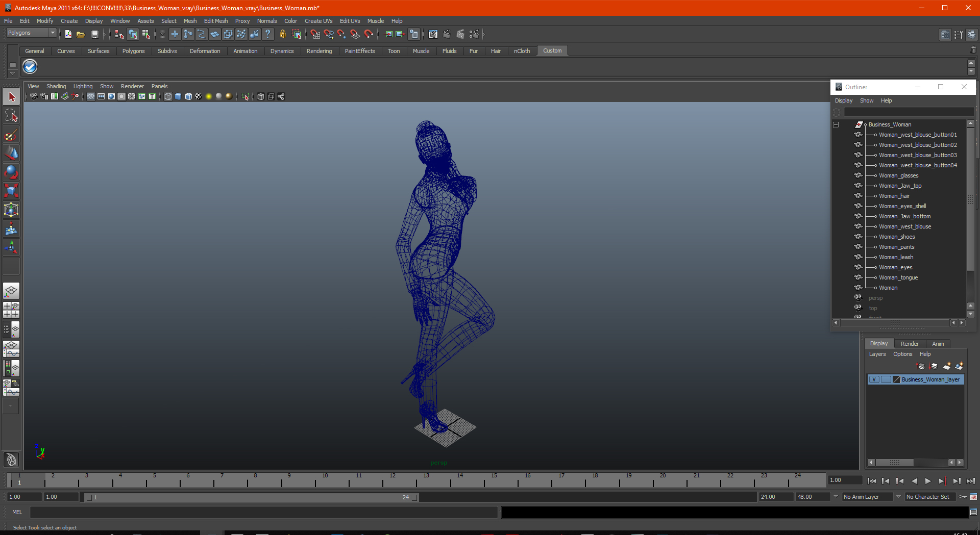980x535 pixels.
Task: Enable smooth shade all in viewport
Action: coord(178,96)
